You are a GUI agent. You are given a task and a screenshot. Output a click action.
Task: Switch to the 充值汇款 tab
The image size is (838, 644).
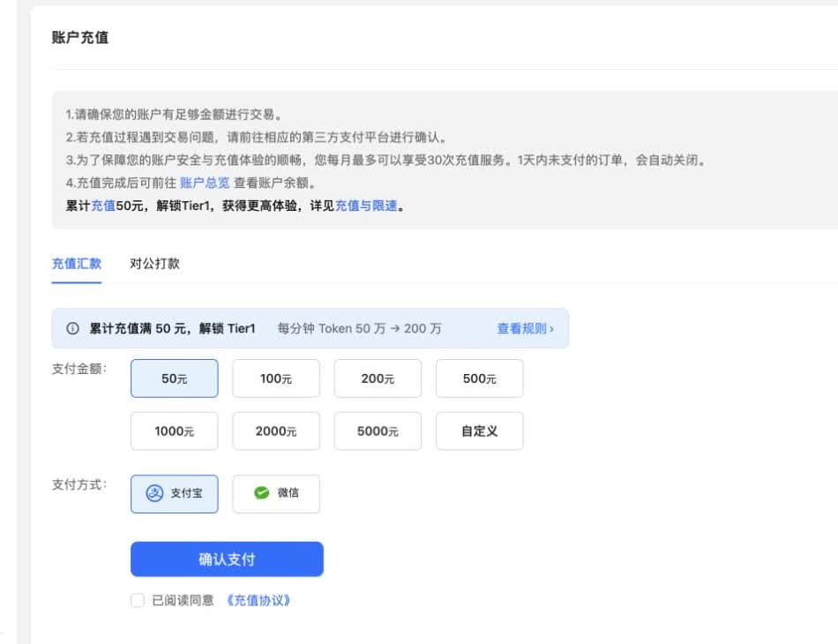point(77,264)
